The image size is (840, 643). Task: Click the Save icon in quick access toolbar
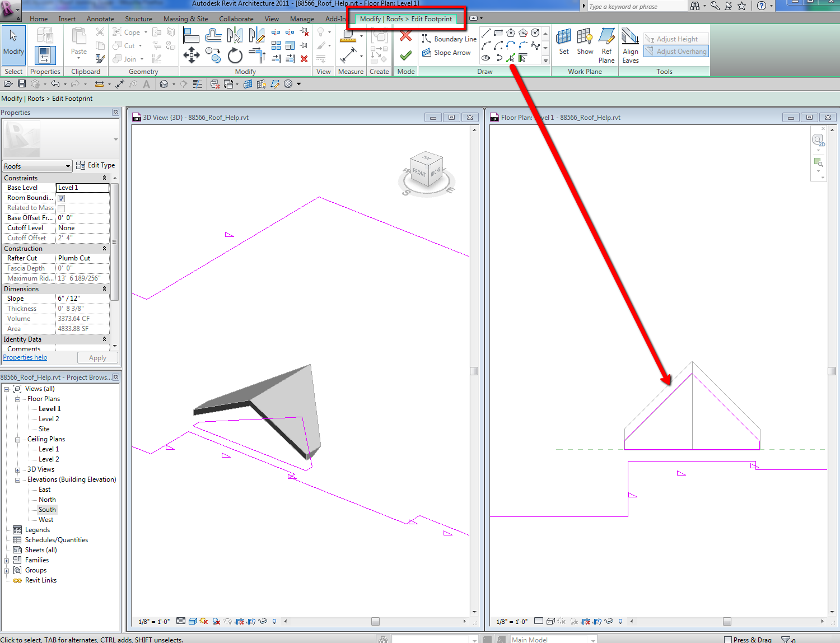coord(21,83)
